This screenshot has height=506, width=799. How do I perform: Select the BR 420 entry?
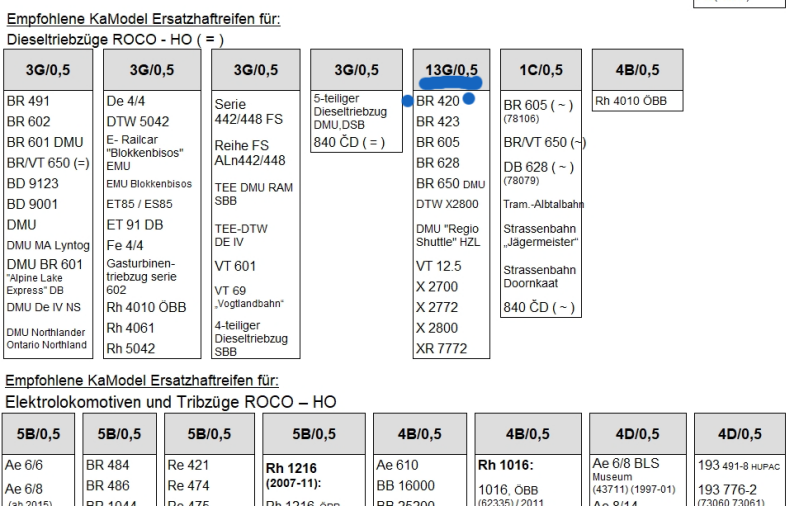(x=437, y=101)
